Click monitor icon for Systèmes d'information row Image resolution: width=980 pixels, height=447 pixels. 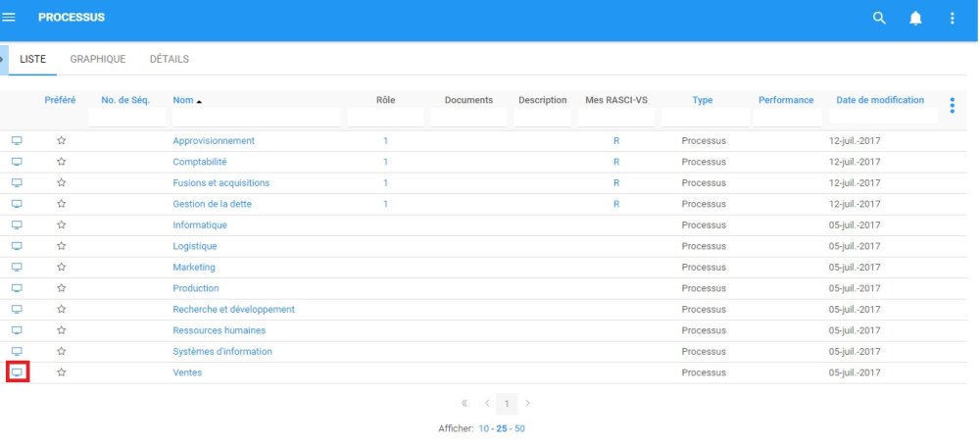17,351
